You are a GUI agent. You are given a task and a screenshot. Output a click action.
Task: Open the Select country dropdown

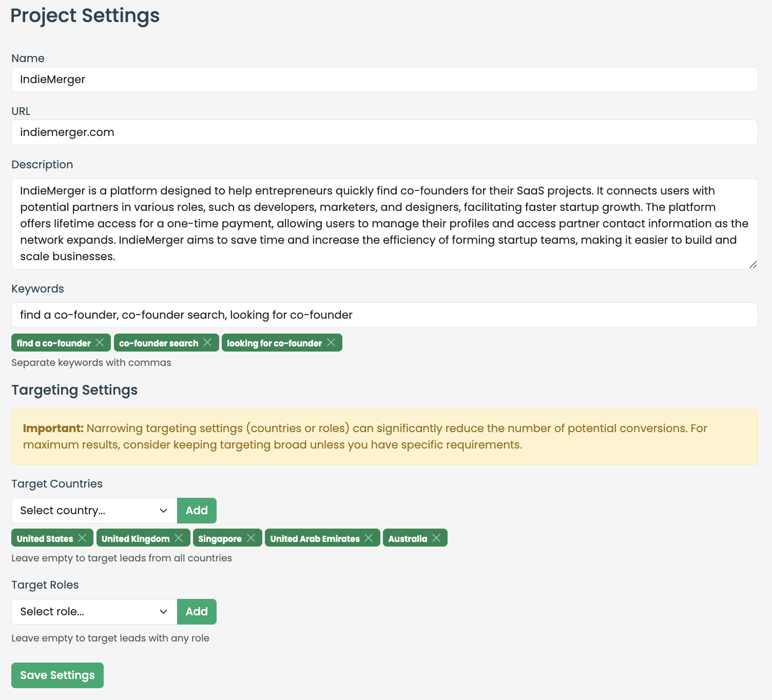[x=94, y=511]
